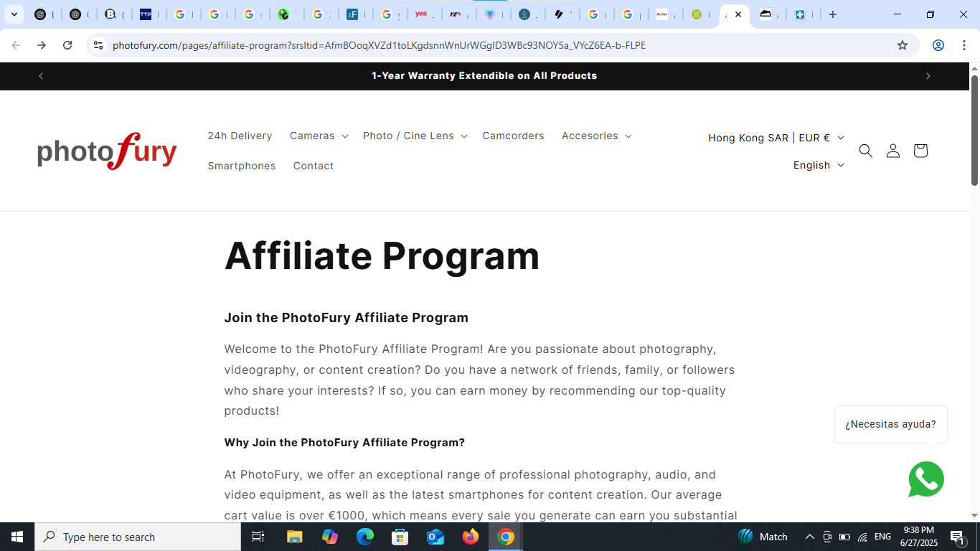Open the 24h Delivery page

[x=240, y=136]
